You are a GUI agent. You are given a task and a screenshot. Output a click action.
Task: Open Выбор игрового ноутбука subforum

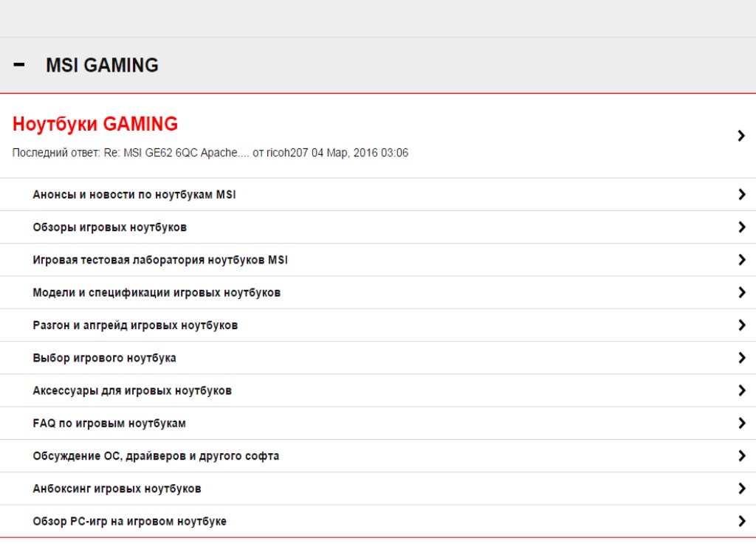104,358
